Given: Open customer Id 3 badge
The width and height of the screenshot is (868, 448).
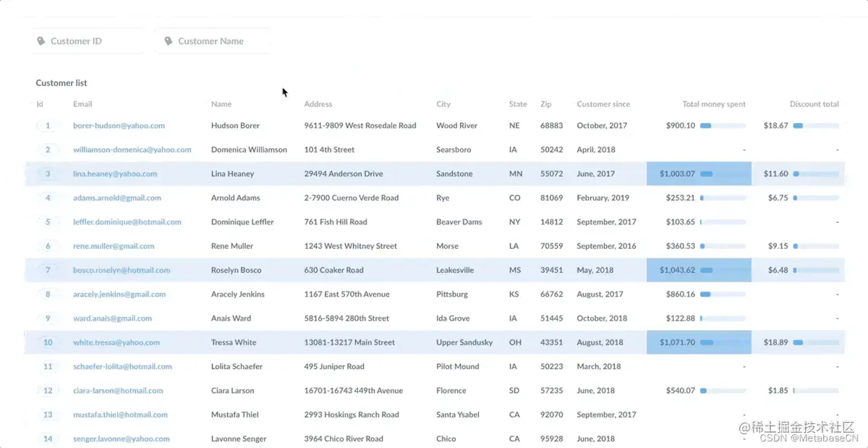Looking at the screenshot, I should [x=48, y=174].
